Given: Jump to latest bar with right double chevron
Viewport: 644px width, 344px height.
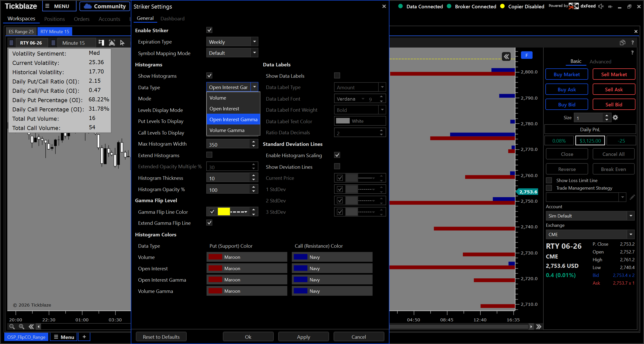Looking at the screenshot, I should click(x=539, y=327).
